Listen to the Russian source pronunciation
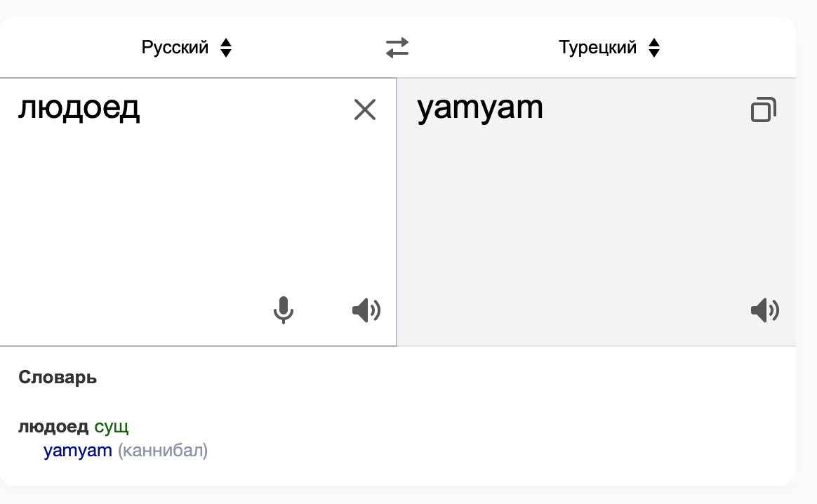 click(366, 310)
